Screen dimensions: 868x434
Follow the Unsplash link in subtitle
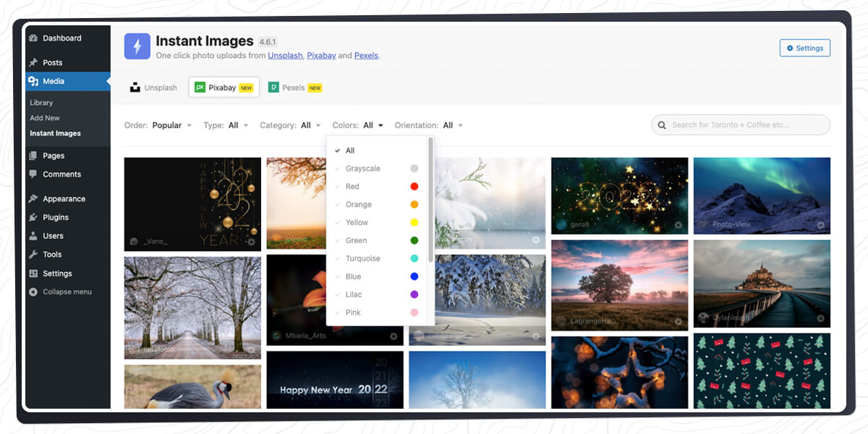[285, 56]
